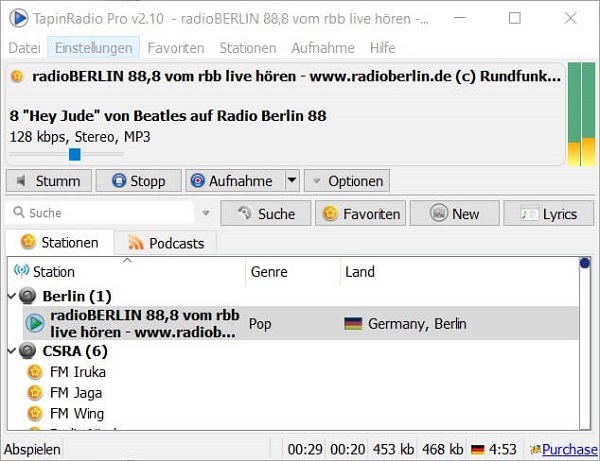Viewport: 600px width, 461px height.
Task: Open Favoriten with the star button
Action: click(360, 213)
